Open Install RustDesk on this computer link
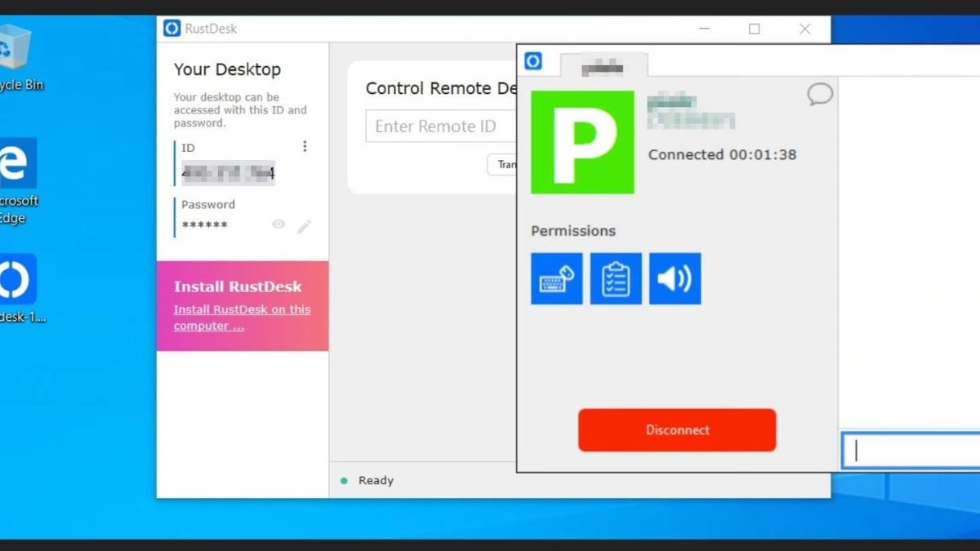Screen dimensions: 980x551 (x=242, y=318)
